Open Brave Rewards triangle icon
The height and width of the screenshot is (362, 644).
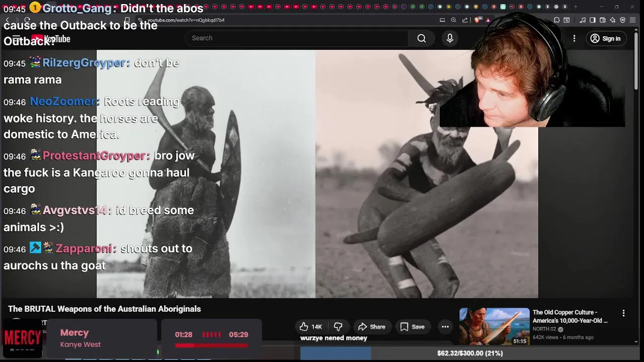[x=488, y=20]
